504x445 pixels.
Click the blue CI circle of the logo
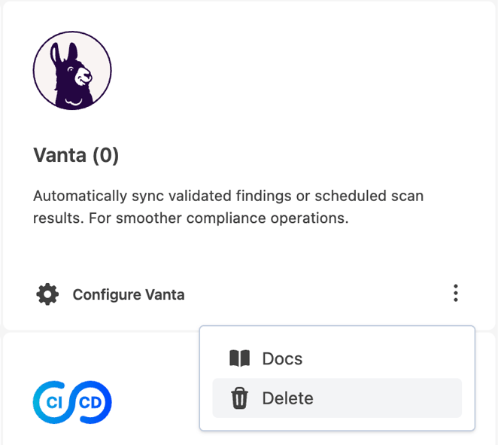click(x=53, y=401)
